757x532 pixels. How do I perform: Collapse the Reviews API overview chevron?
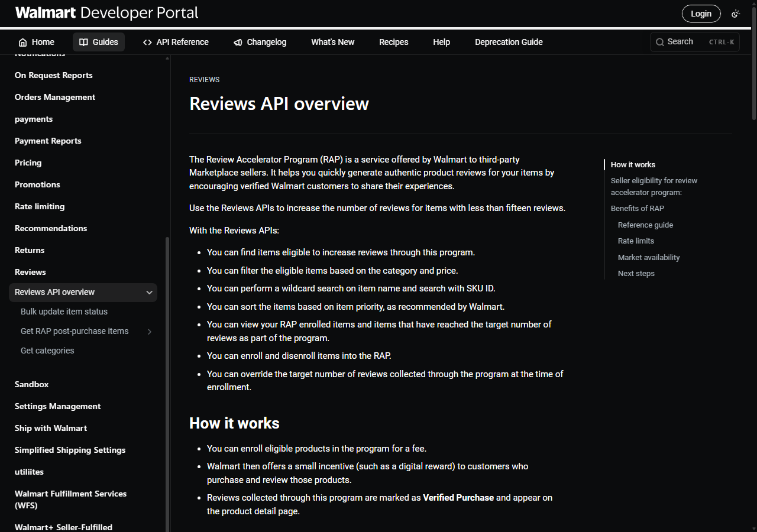tap(149, 292)
